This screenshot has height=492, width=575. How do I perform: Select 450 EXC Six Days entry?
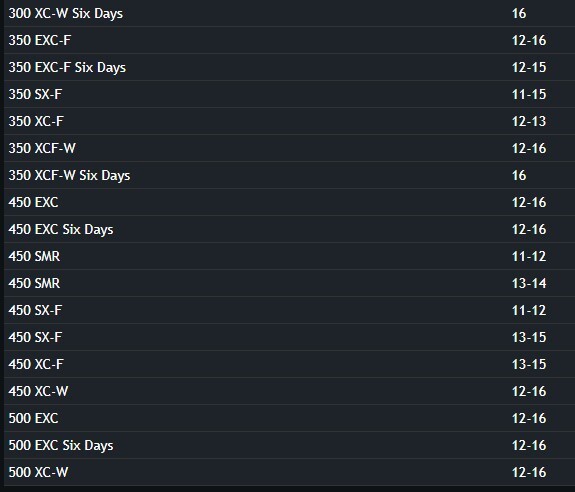pyautogui.click(x=289, y=229)
